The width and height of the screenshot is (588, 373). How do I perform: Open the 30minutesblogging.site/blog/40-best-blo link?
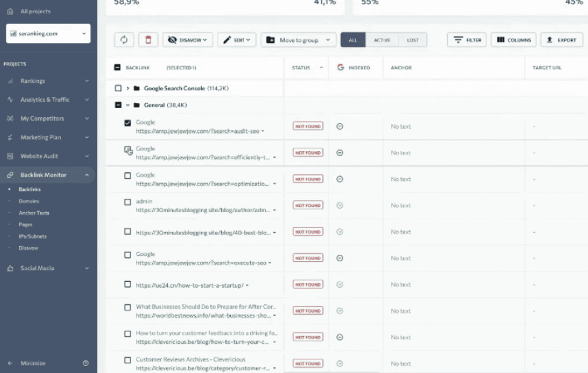click(203, 233)
